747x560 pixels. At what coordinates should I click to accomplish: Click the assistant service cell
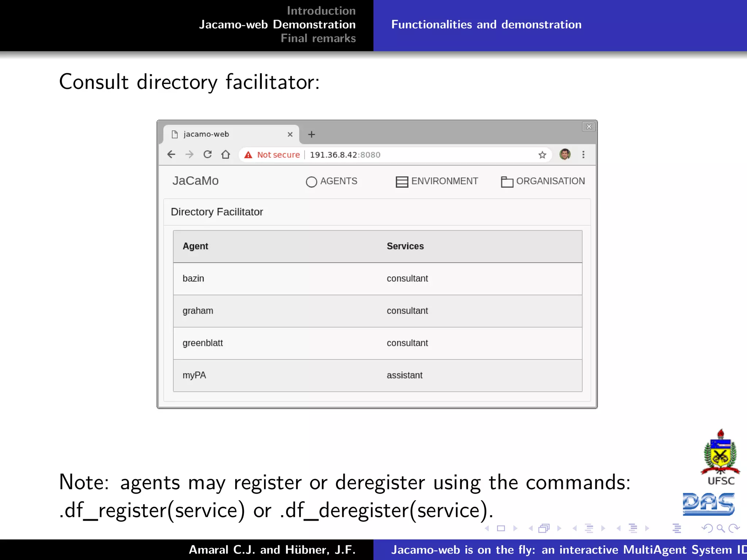click(x=405, y=375)
